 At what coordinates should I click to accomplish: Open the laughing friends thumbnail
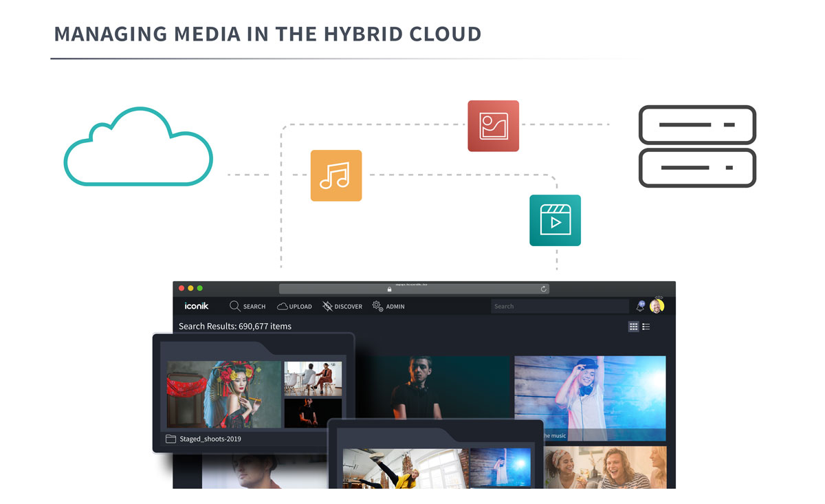click(x=605, y=468)
